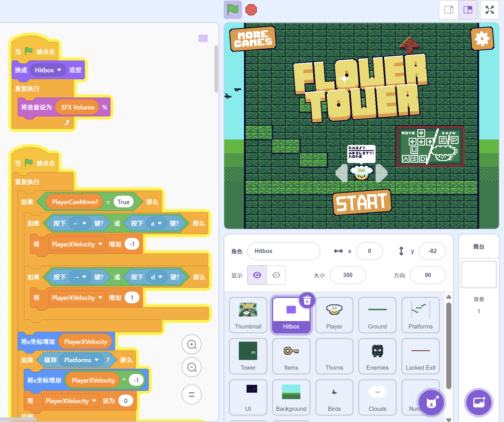Select the stage backdrop thumbnail
Viewport: 504px width, 422px height.
(x=479, y=274)
